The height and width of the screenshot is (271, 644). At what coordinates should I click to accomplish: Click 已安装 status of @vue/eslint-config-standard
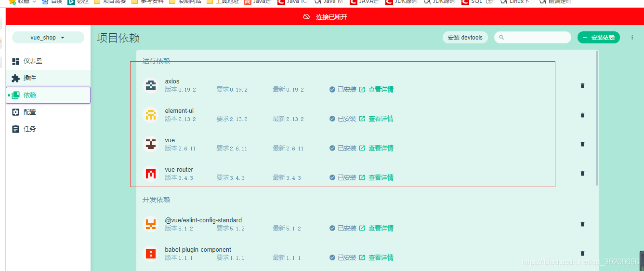343,228
